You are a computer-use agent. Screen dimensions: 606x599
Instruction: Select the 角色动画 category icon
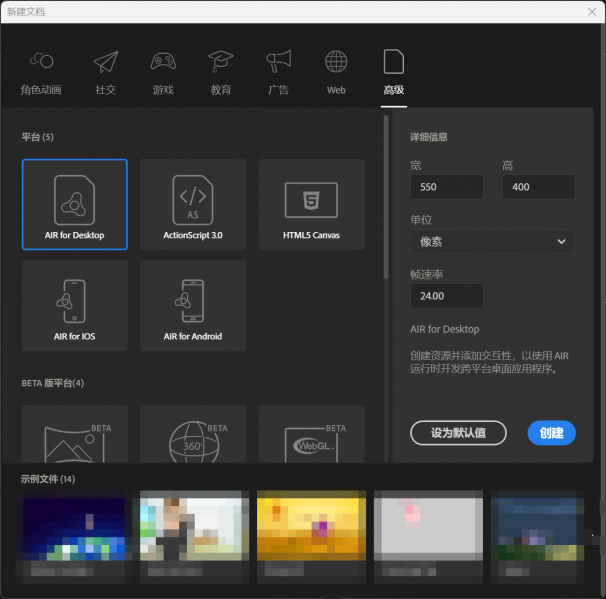[41, 61]
